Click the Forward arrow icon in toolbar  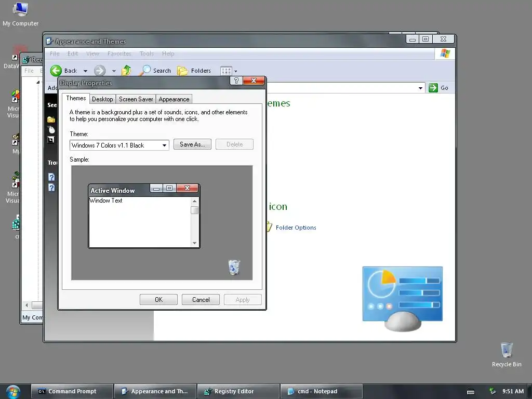coord(100,71)
